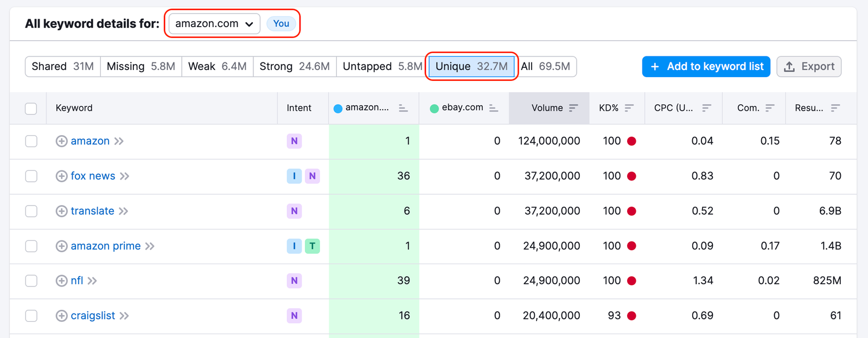
Task: Open the translate keyword link
Action: [92, 211]
